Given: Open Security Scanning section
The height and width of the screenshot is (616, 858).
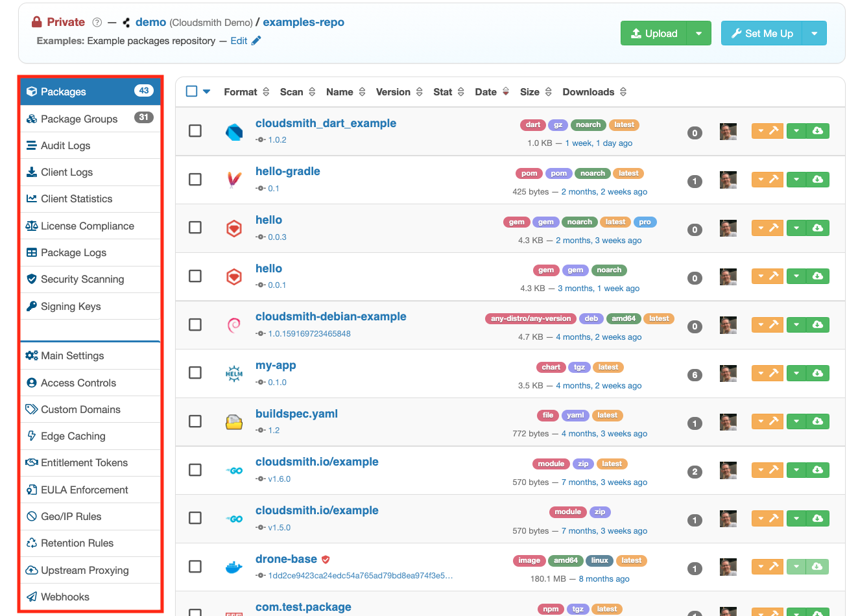Looking at the screenshot, I should (90, 279).
